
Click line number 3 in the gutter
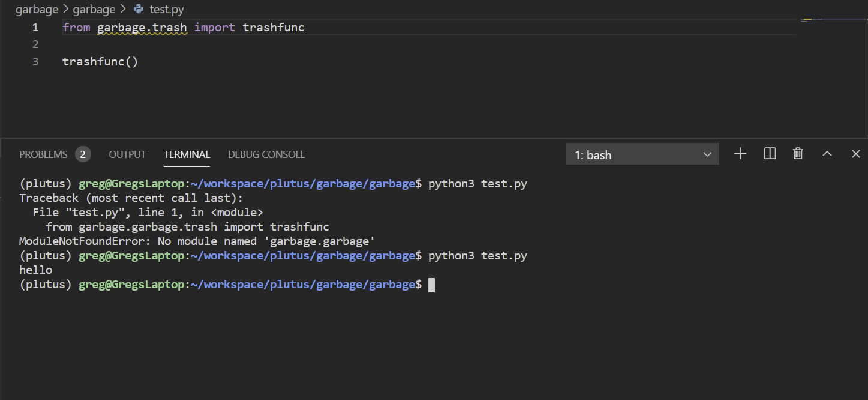(x=35, y=61)
